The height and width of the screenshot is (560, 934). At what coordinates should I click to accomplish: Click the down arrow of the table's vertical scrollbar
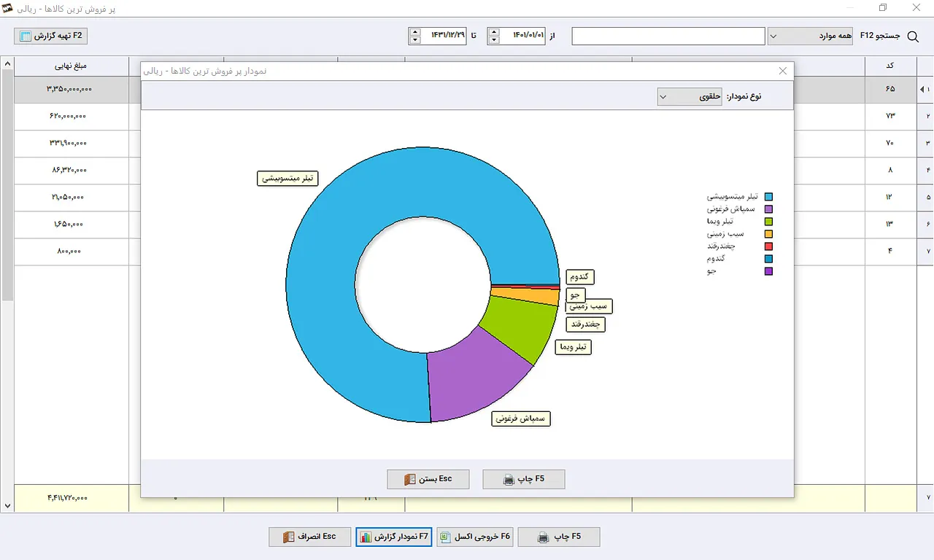(7, 505)
